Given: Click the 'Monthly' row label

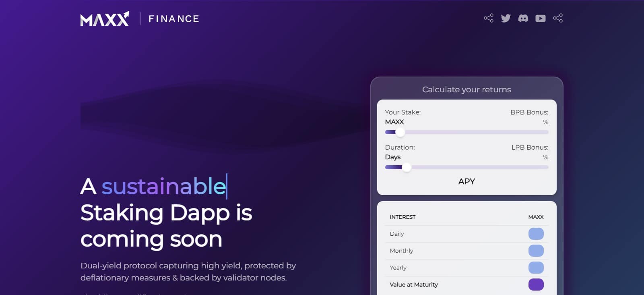Looking at the screenshot, I should click(x=401, y=251).
